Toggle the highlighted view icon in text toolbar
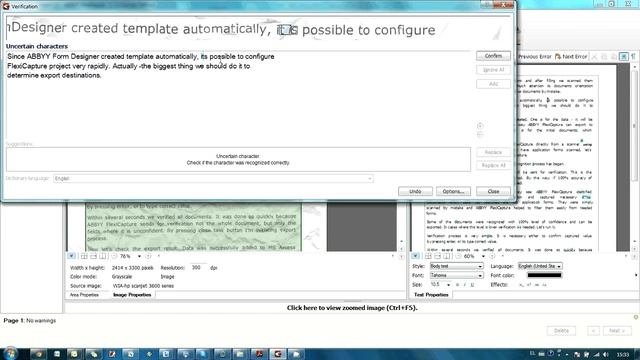 click(624, 57)
